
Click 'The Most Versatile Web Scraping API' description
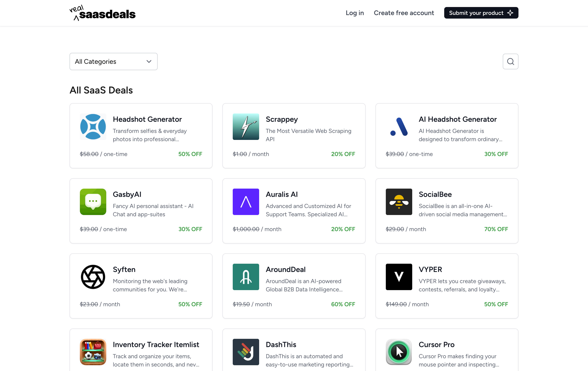point(308,135)
